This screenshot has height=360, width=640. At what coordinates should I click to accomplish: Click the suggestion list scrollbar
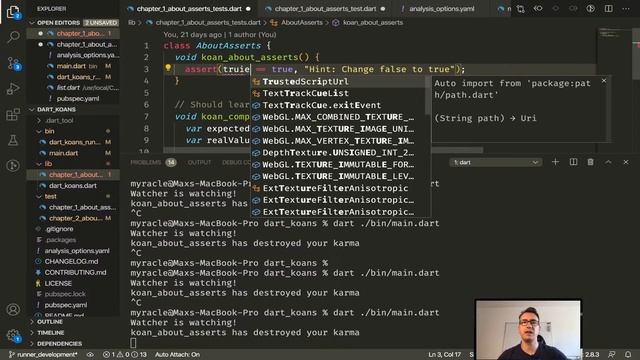point(427,96)
